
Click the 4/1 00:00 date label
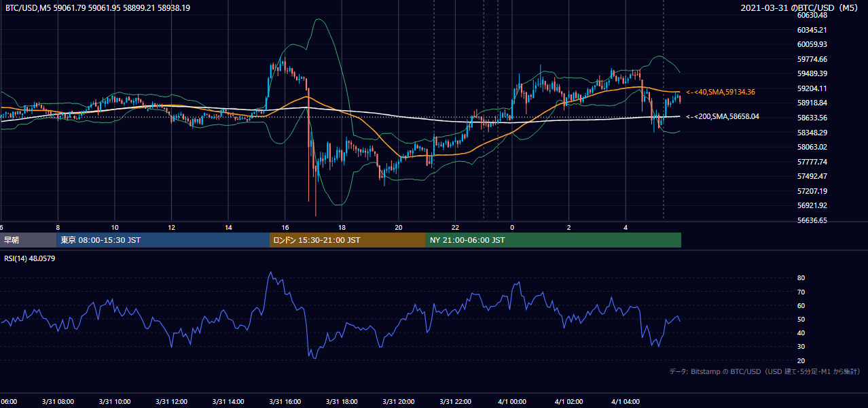tap(512, 402)
